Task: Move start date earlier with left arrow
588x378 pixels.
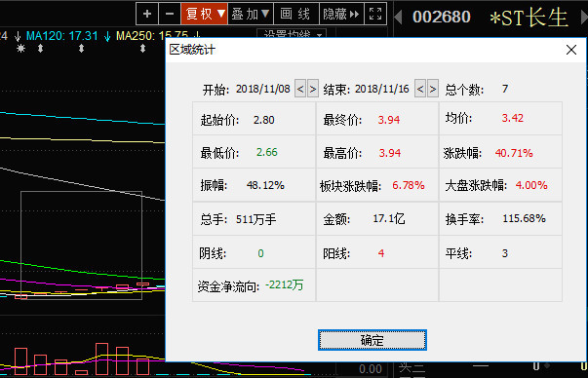Action: coord(300,89)
